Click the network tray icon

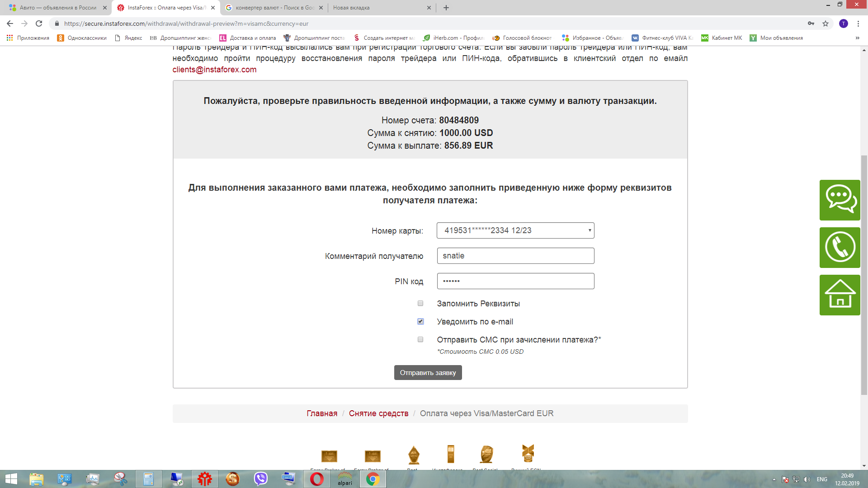pos(796,479)
